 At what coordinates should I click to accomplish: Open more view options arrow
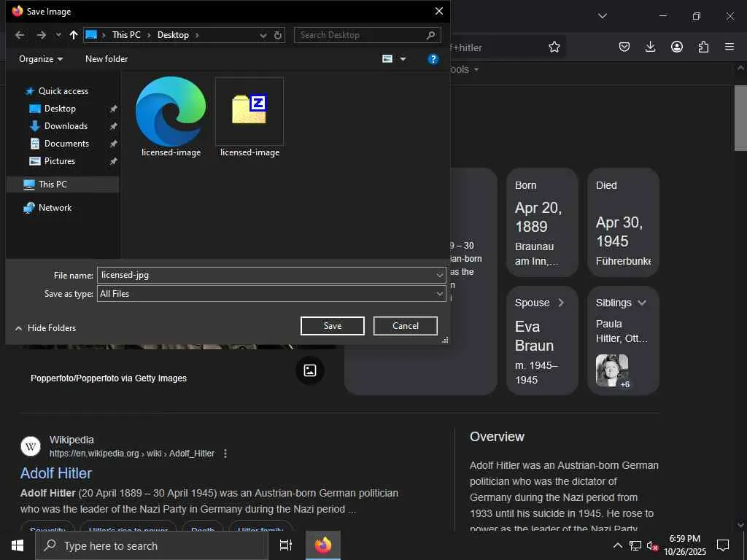(x=403, y=59)
